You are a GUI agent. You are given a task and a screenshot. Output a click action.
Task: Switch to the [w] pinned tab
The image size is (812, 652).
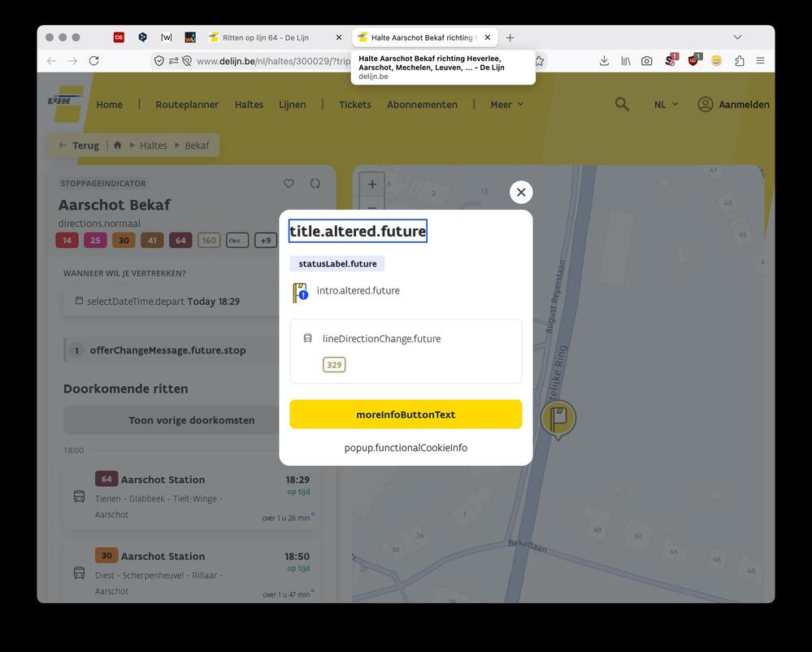[x=167, y=37]
